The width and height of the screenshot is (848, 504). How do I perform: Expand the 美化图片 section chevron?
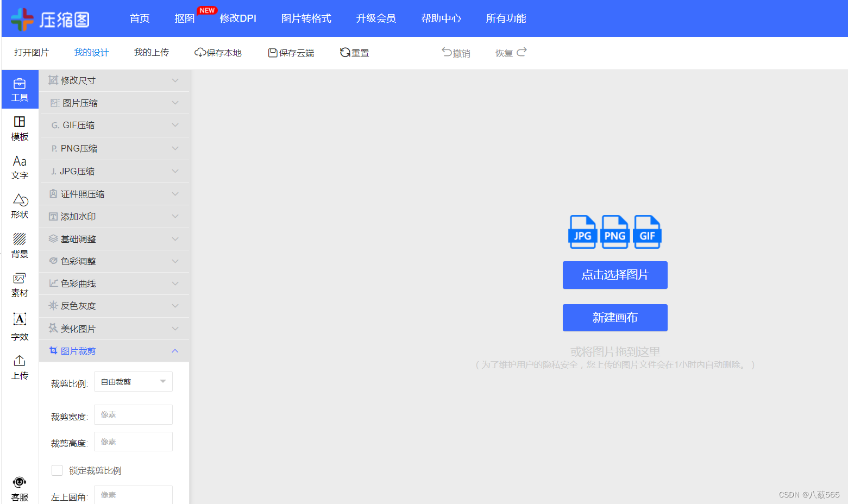point(175,329)
